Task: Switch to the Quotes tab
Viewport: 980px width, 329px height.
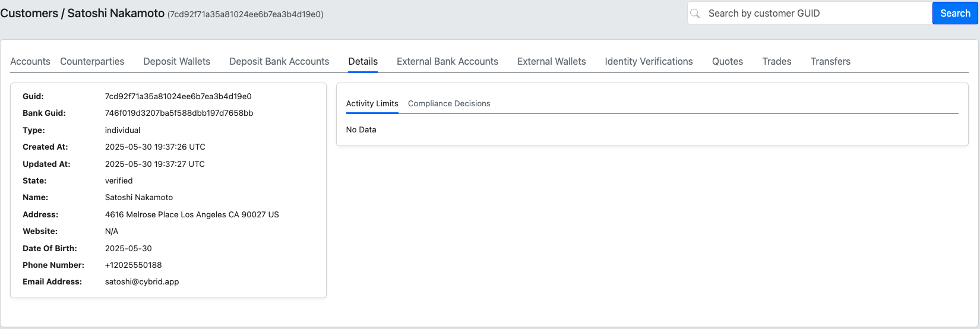Action: (728, 61)
